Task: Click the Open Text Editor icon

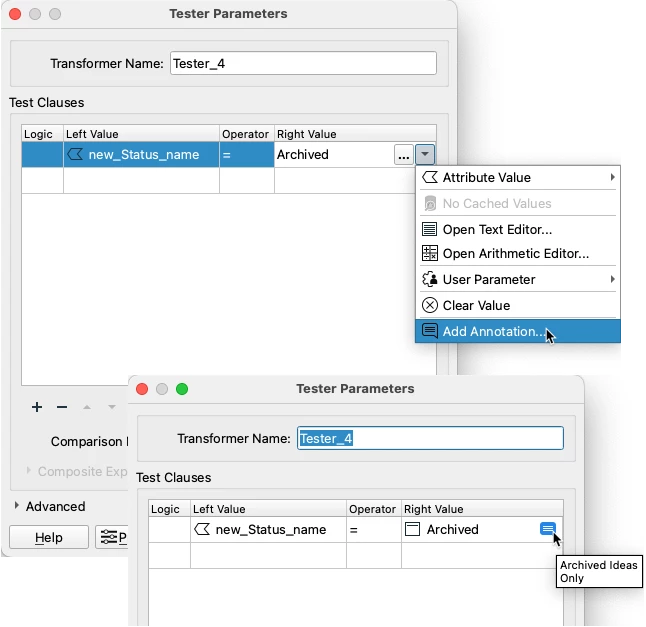Action: coord(430,229)
